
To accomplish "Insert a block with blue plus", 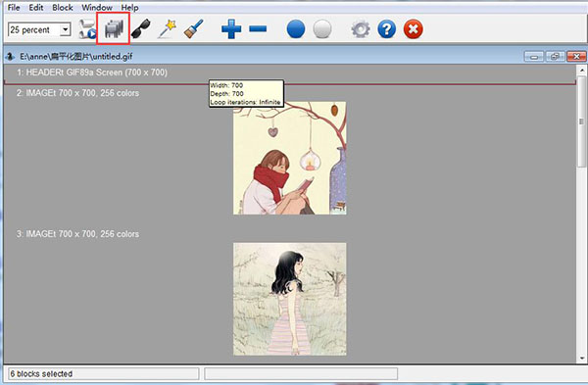I will pos(231,28).
